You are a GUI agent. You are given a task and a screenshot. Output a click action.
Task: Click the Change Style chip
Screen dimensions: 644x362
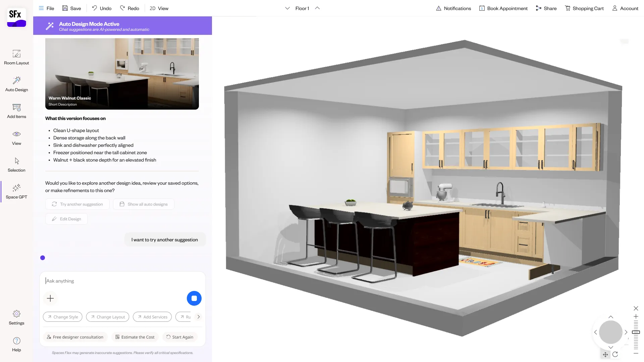coord(63,317)
